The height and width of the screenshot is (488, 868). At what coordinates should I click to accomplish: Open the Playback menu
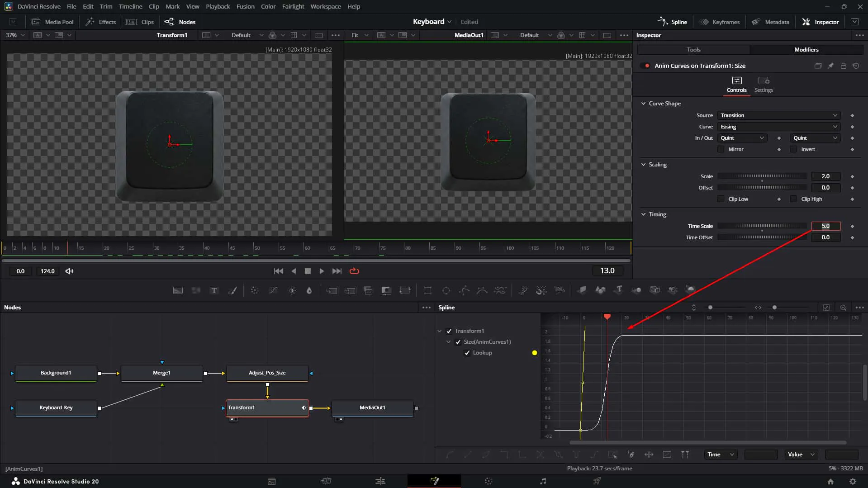coord(218,6)
